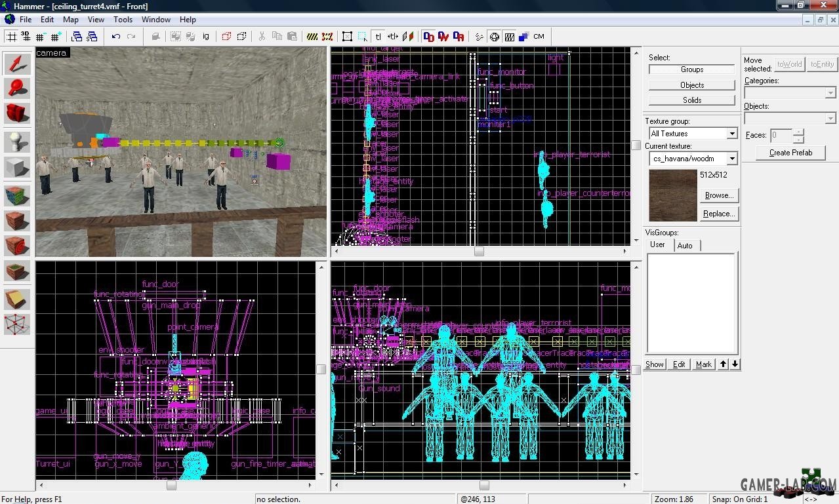Viewport: 839px width, 504px height.
Task: Select the Magnify tool
Action: [18, 88]
